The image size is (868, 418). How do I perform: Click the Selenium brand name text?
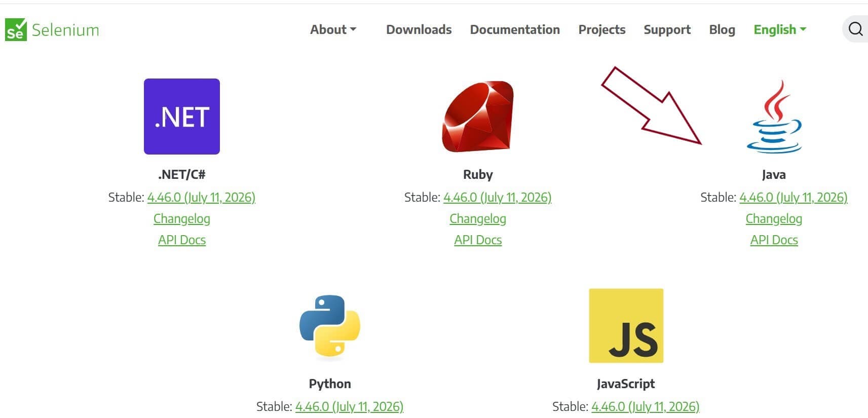click(x=65, y=30)
